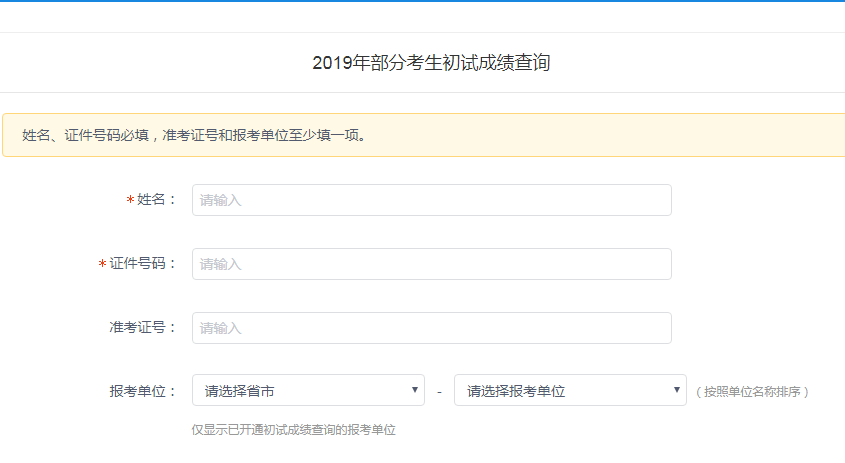Image resolution: width=845 pixels, height=463 pixels.
Task: Click the red asterisk beside 姓名
Action: tap(130, 201)
